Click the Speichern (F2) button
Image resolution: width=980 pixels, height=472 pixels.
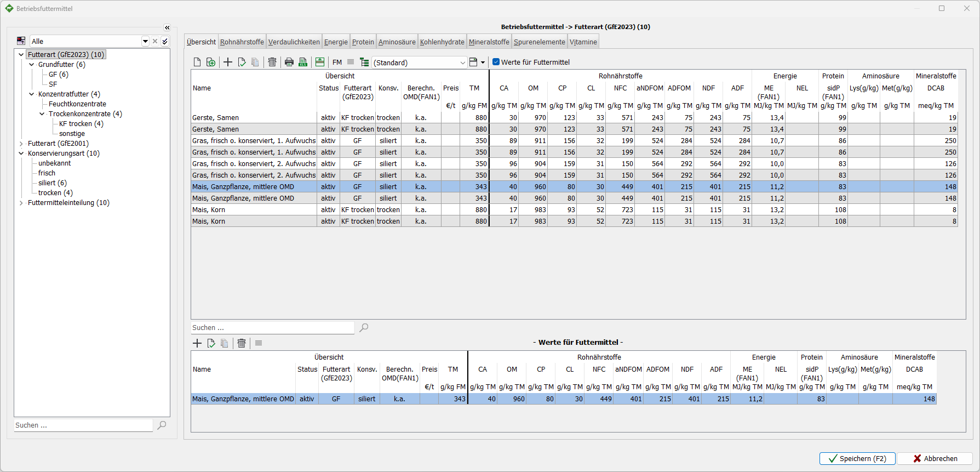857,459
